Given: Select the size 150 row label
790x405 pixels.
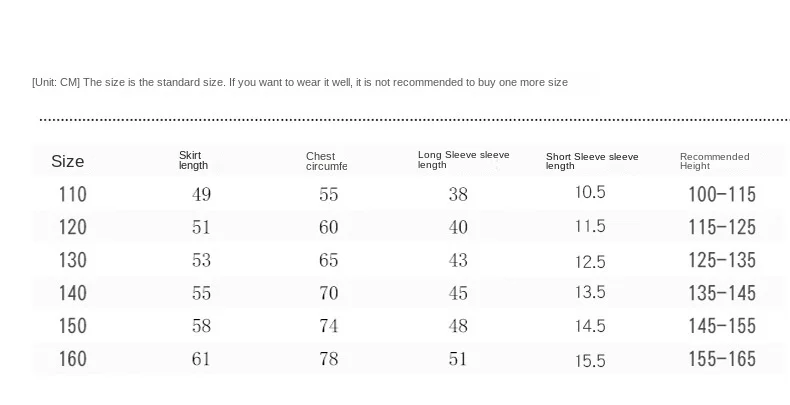Looking at the screenshot, I should [x=73, y=326].
